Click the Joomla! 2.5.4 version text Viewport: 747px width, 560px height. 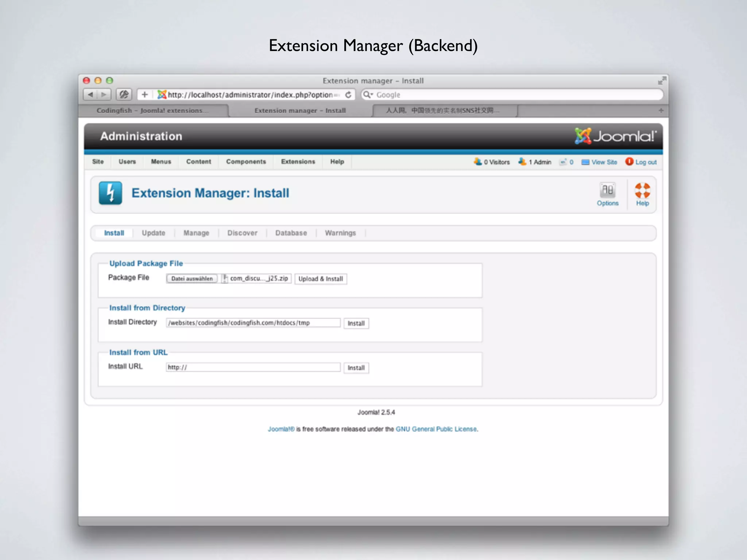click(x=376, y=412)
